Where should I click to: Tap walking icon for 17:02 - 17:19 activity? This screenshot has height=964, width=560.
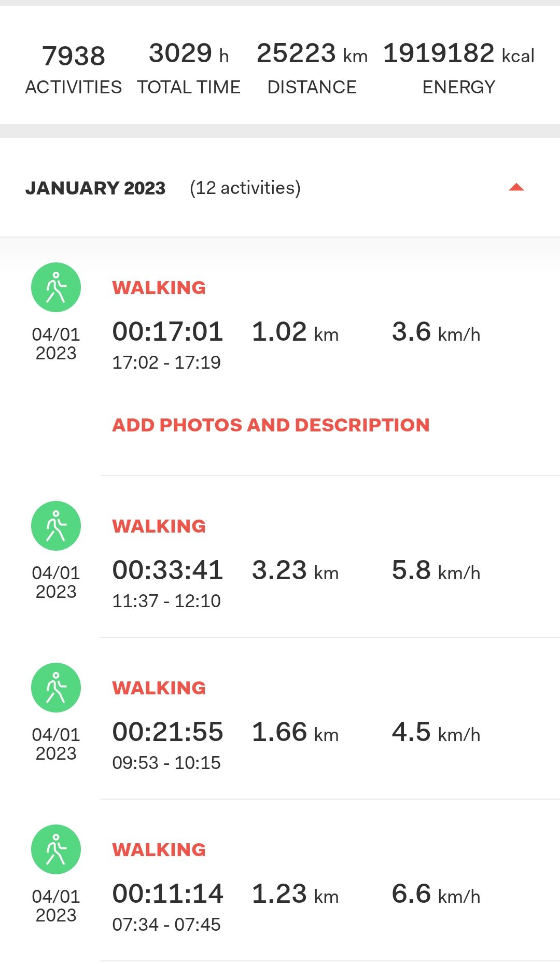click(56, 287)
